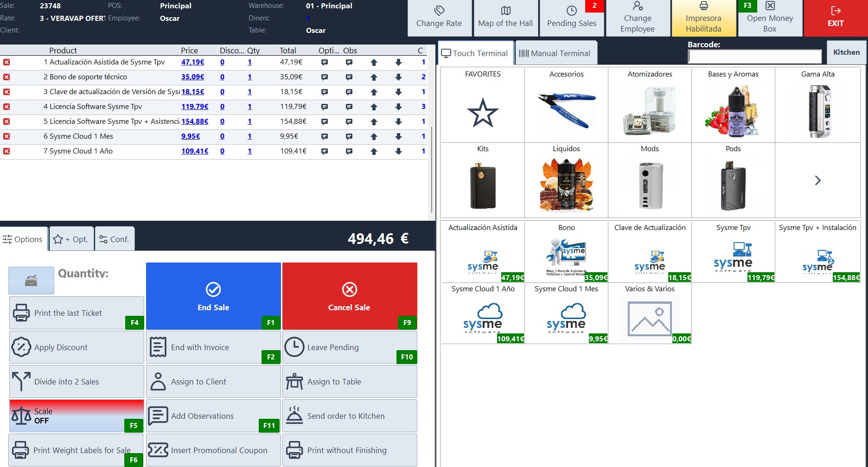Click the Kitchen button

(846, 52)
